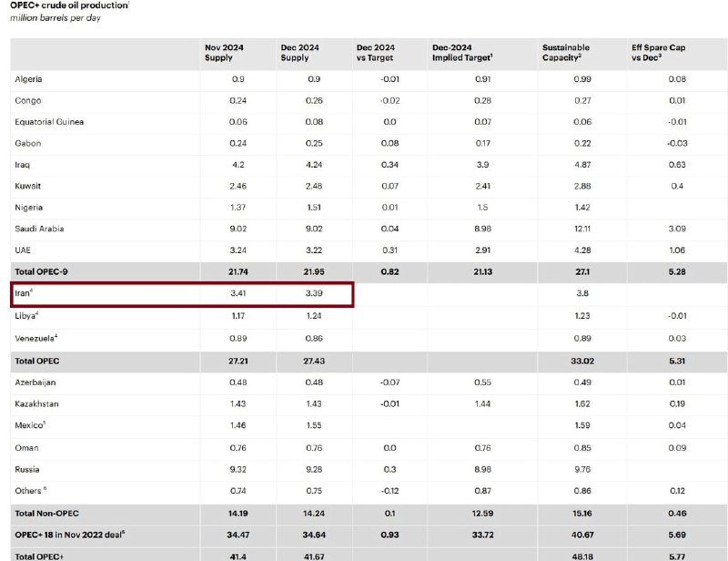
Task: Click the Dec 2024 vs Target header
Action: click(x=376, y=53)
